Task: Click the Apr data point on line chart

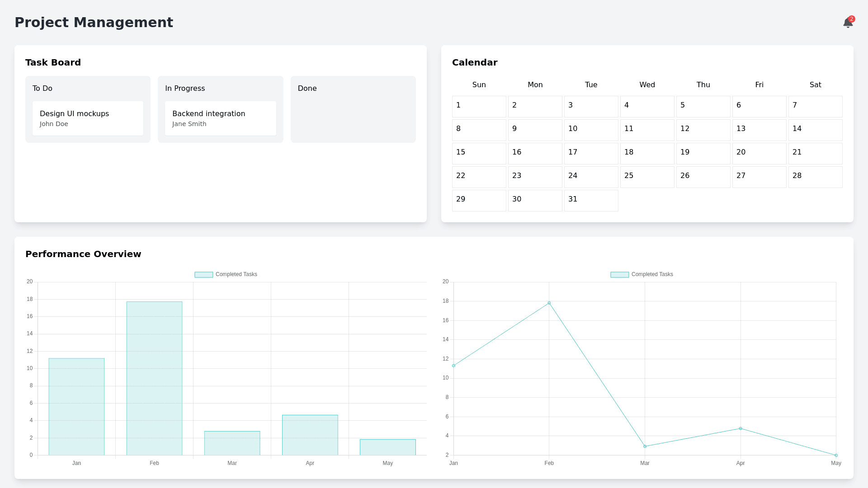Action: [741, 428]
